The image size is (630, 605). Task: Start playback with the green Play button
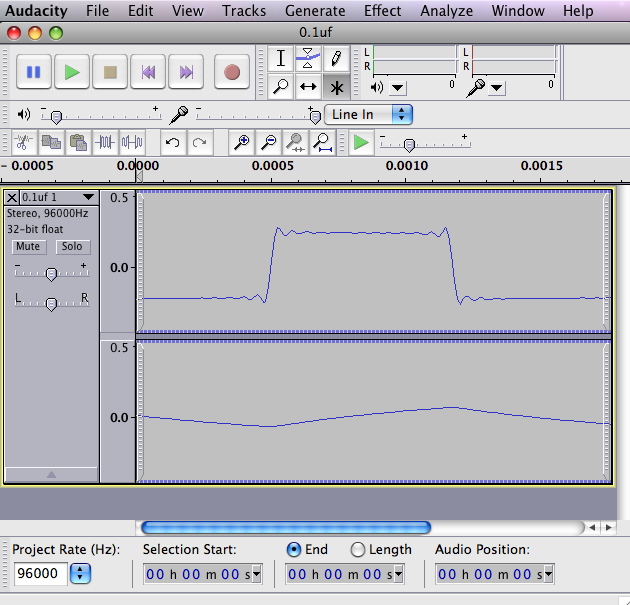pos(72,72)
